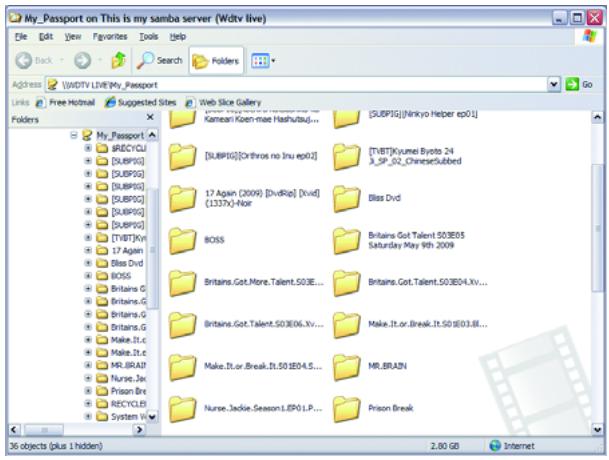Click the file list vertical scrollbar thumb
The image size is (609, 460).
[597, 228]
